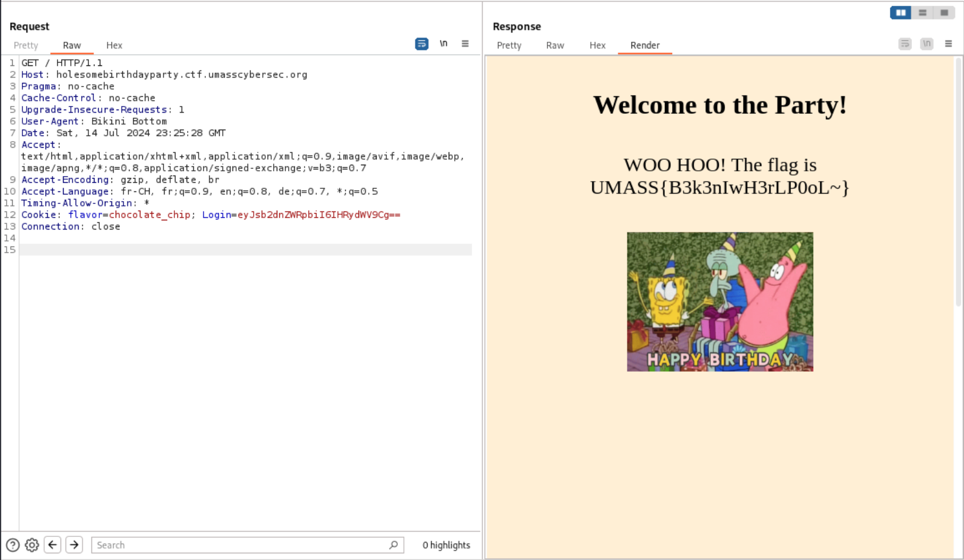Click the "0 highlights" counter
This screenshot has height=560, width=964.
446,545
